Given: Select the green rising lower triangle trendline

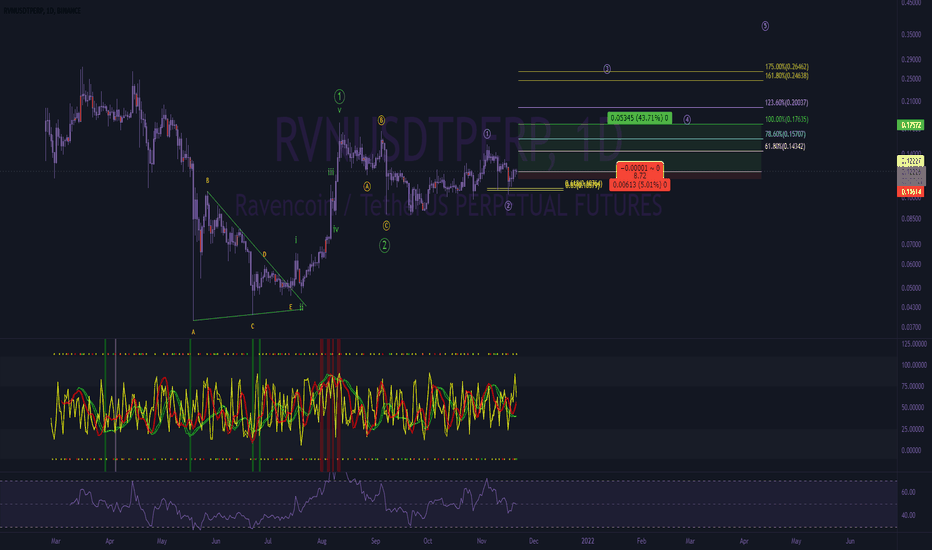Looking at the screenshot, I should point(248,315).
